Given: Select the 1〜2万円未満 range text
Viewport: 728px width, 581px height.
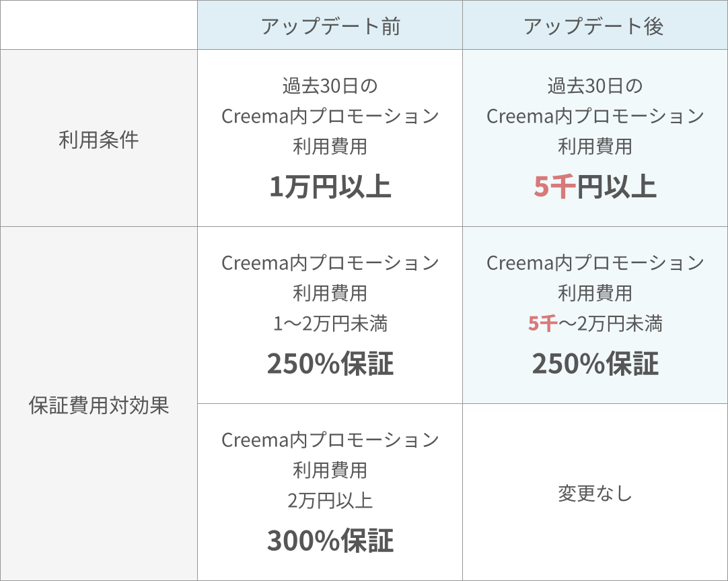Looking at the screenshot, I should point(330,324).
